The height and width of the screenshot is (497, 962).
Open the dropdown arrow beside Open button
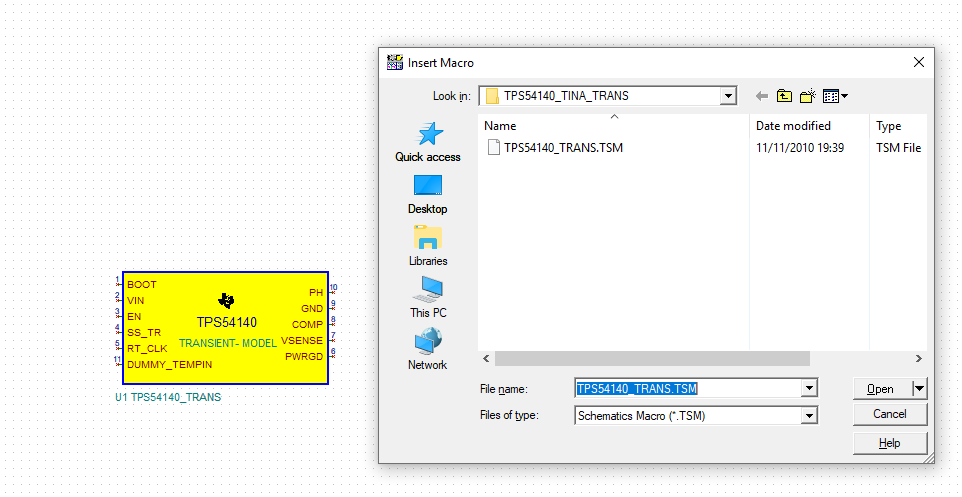coord(920,388)
